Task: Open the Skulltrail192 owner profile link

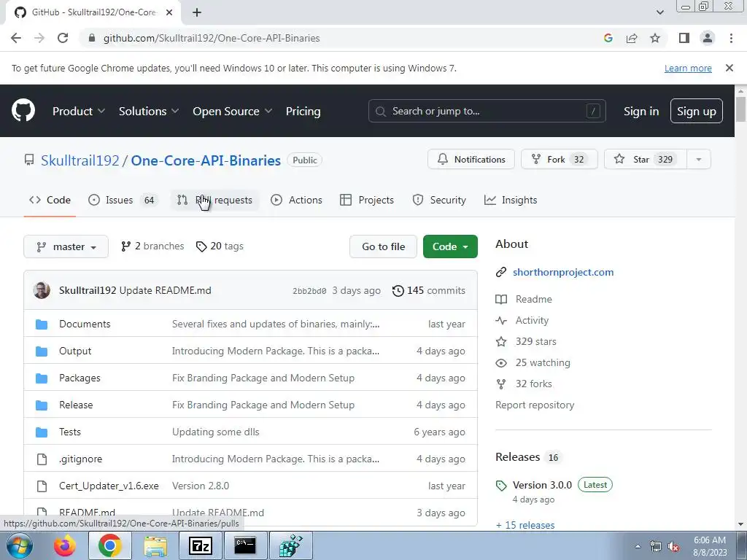Action: click(x=80, y=160)
